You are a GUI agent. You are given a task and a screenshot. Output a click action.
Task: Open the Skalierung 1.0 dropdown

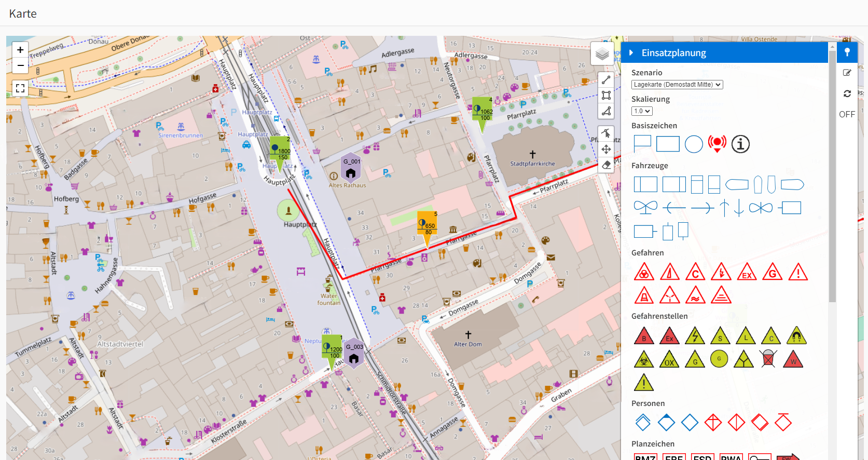pos(642,111)
